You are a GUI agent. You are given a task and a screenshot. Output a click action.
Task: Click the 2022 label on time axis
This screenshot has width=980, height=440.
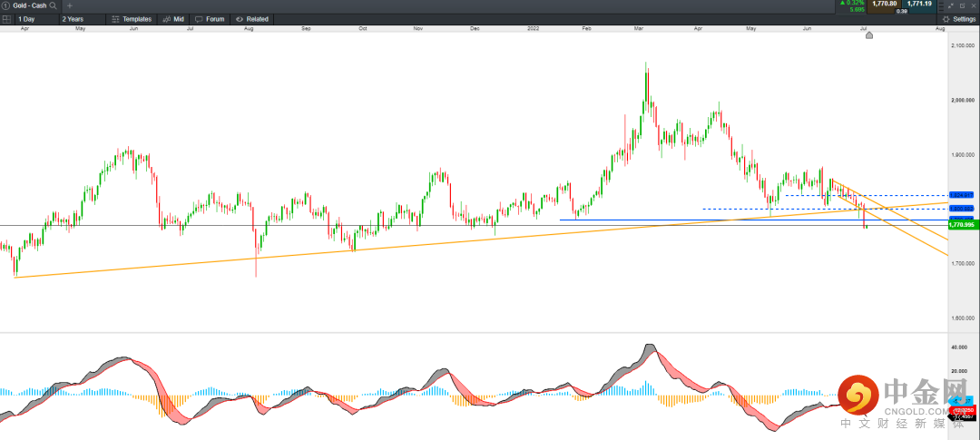pyautogui.click(x=533, y=28)
